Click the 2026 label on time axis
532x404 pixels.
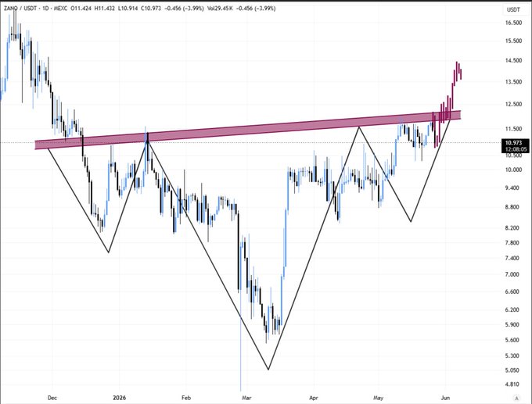click(119, 398)
